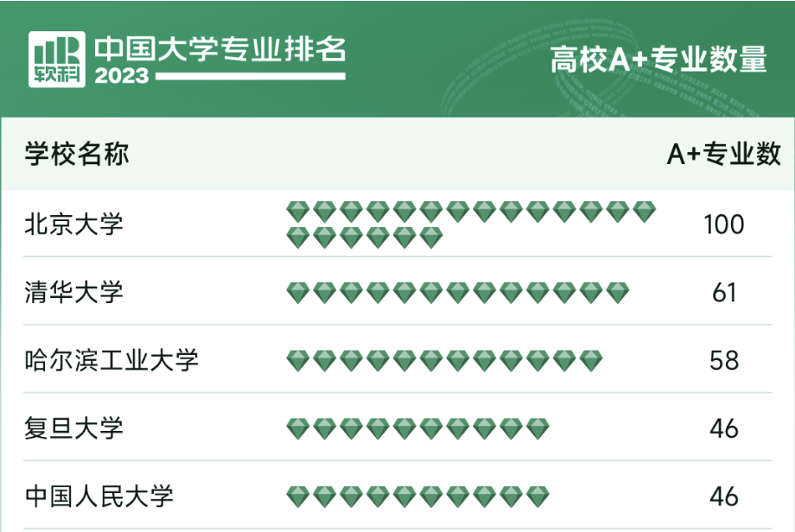Image resolution: width=795 pixels, height=532 pixels.
Task: Click the number 100 for 北京大学
Action: click(723, 225)
